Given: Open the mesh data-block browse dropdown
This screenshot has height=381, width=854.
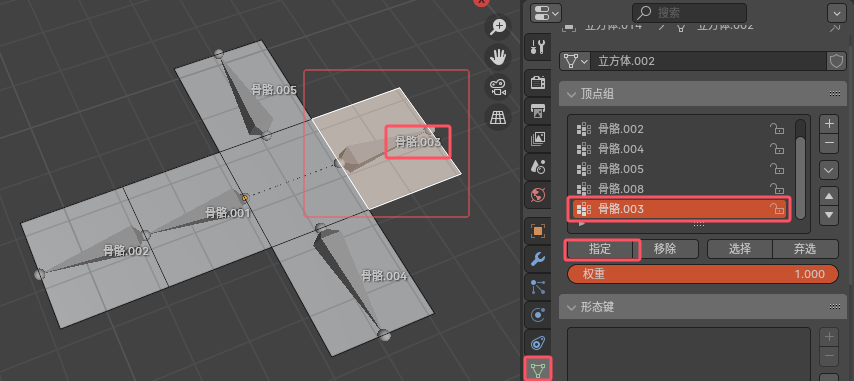Looking at the screenshot, I should 575,61.
